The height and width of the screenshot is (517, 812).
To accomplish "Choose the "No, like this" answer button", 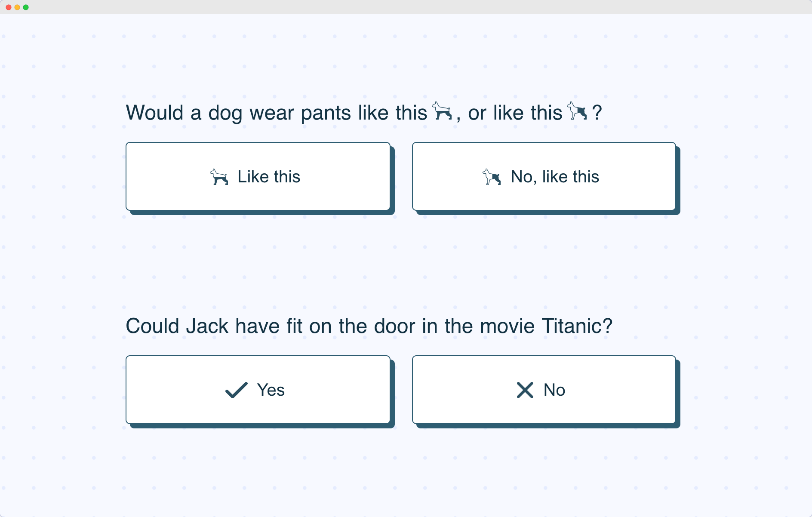I will click(x=544, y=176).
